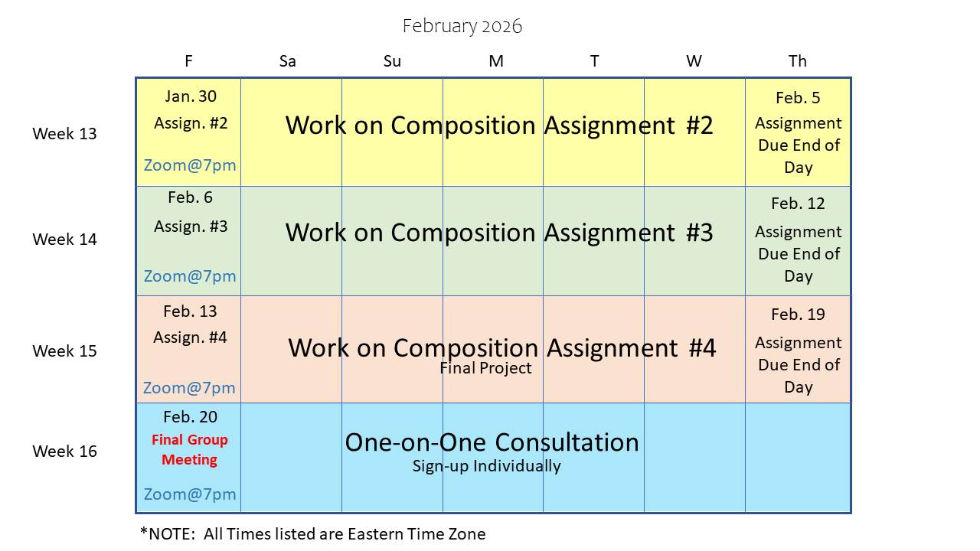Image resolution: width=980 pixels, height=551 pixels.
Task: Click the Feb. 19 assignment due cell
Action: (x=798, y=352)
